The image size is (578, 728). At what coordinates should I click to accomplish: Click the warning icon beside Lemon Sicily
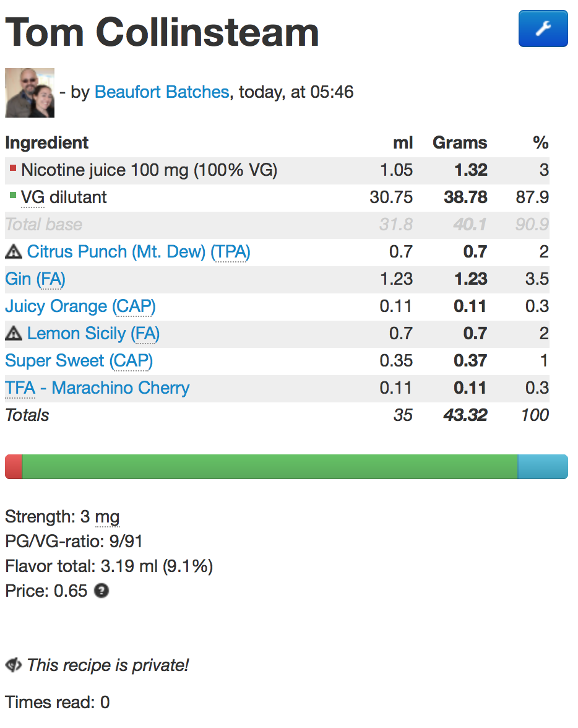click(x=13, y=334)
